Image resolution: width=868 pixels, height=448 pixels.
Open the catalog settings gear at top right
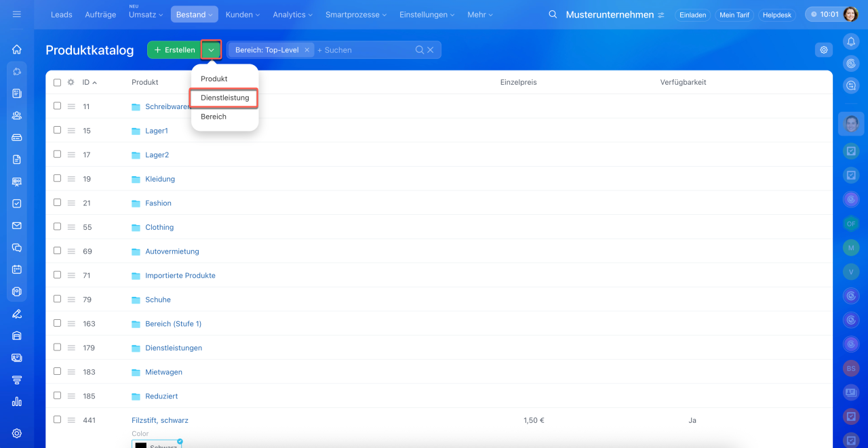[824, 49]
